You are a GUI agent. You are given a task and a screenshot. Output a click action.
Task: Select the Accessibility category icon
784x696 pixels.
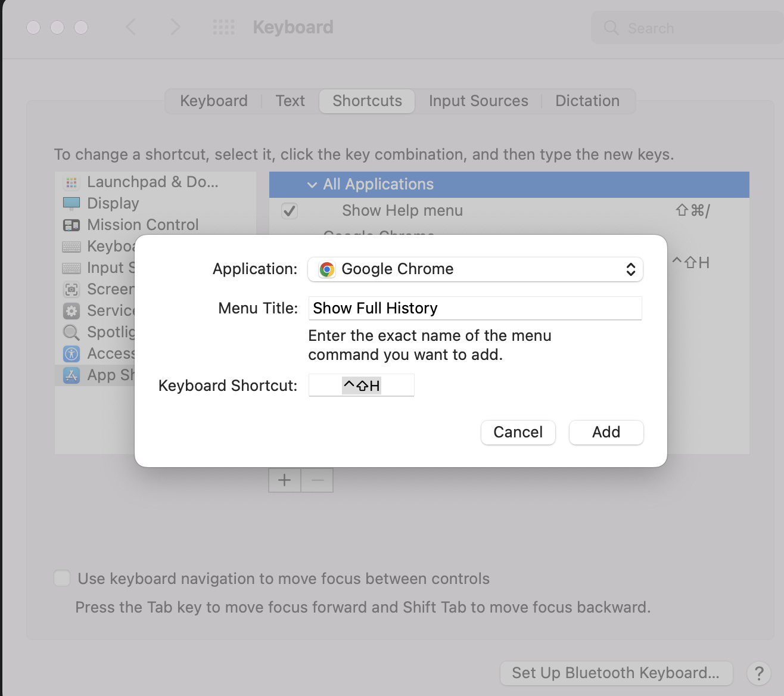pyautogui.click(x=71, y=354)
